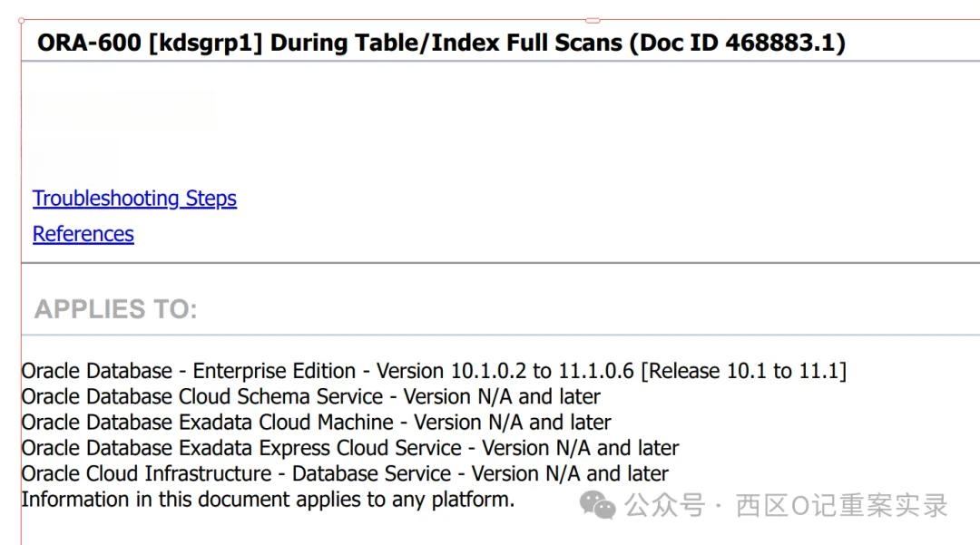Screen dimensions: 980x545
Task: Click the 公众号 watermark text
Action: point(665,505)
